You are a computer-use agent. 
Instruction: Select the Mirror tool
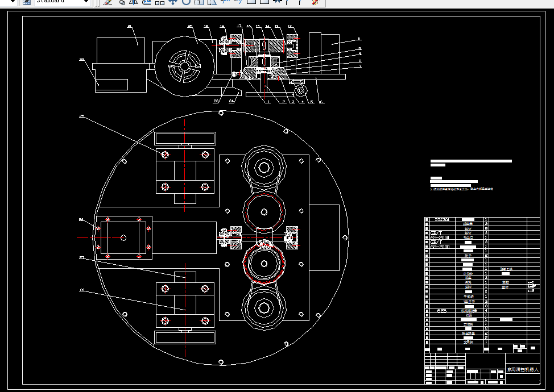(x=134, y=2)
